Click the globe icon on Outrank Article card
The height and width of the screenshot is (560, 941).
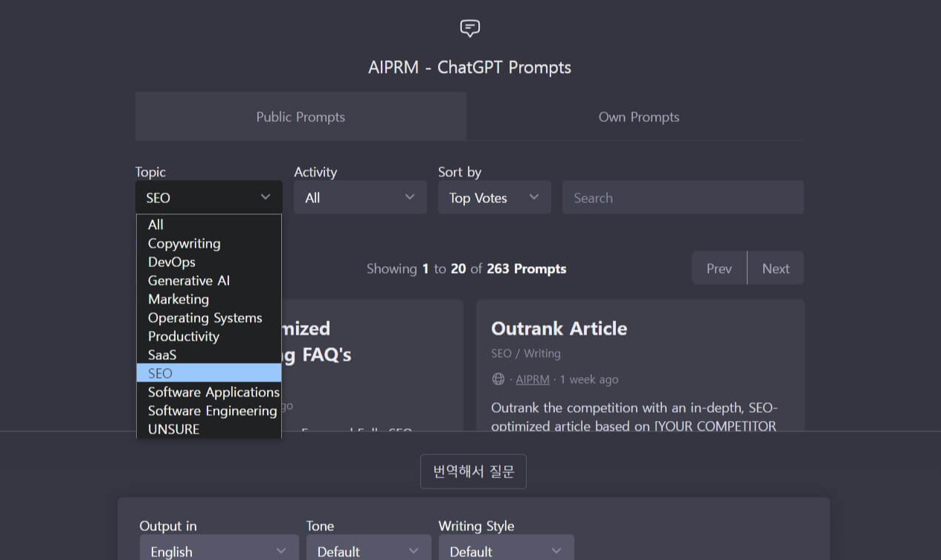pyautogui.click(x=498, y=379)
